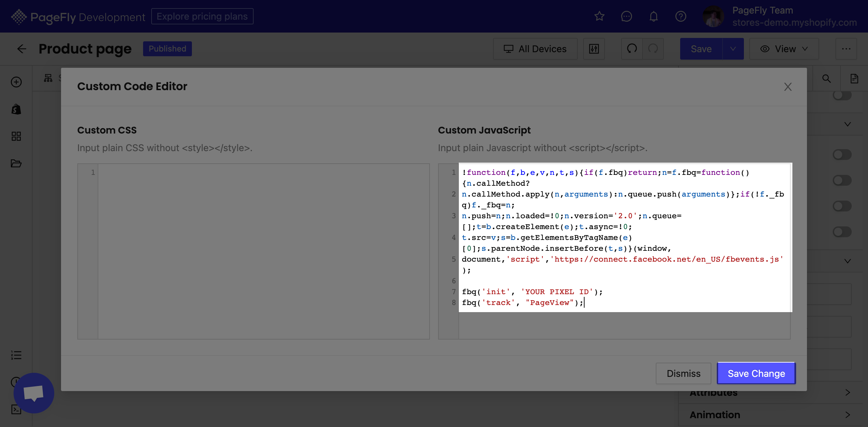This screenshot has height=427, width=868.
Task: Click the Save button
Action: tap(701, 49)
